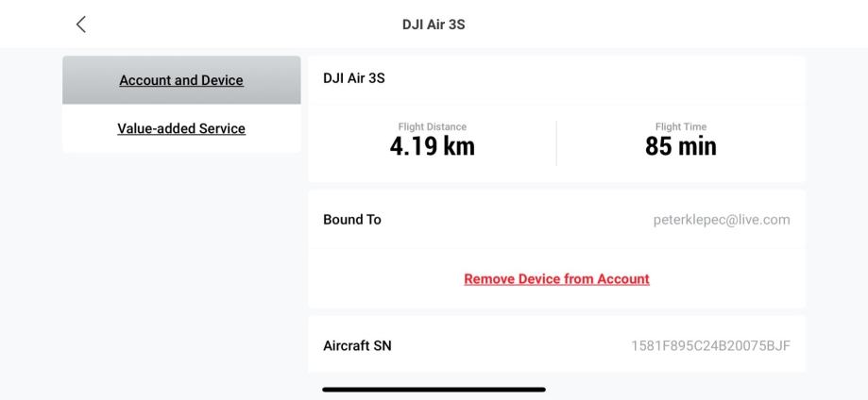868x400 pixels.
Task: Go back using the top-left chevron
Action: 81,25
